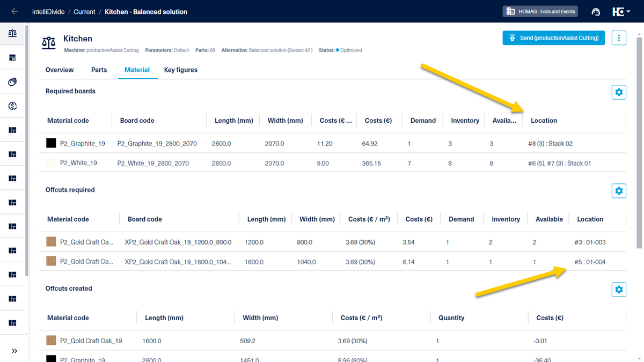Screen dimensions: 644x362
Task: Open the Key figures tab
Action: coord(180,70)
